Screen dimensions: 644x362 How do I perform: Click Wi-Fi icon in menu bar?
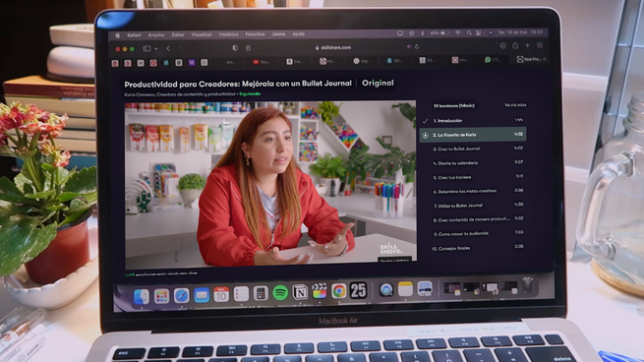pos(457,32)
